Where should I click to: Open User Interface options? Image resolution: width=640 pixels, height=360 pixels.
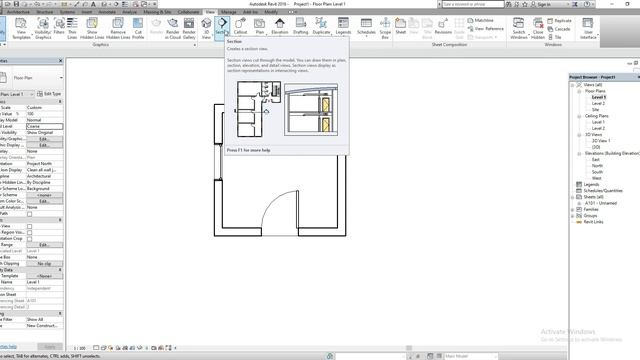pyautogui.click(x=588, y=28)
